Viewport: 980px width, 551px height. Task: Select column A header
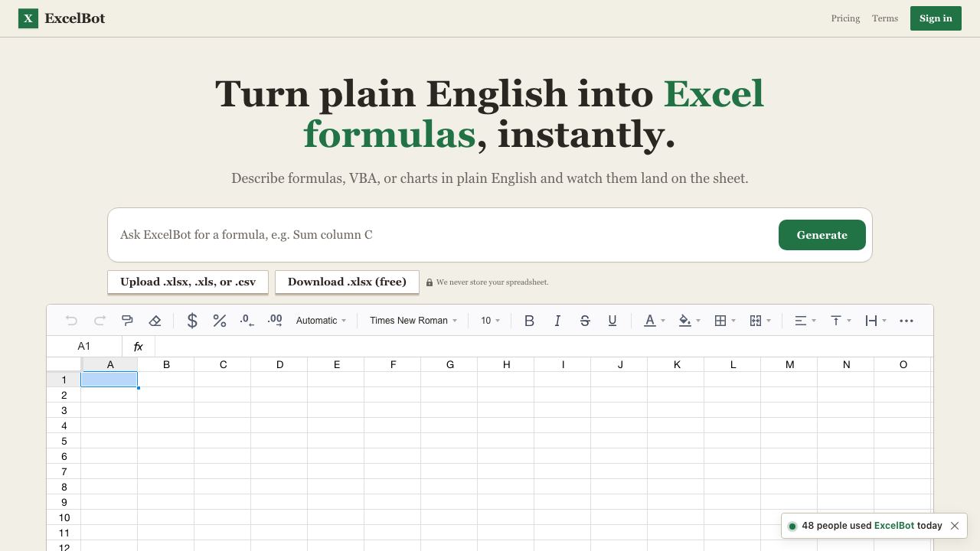(109, 364)
